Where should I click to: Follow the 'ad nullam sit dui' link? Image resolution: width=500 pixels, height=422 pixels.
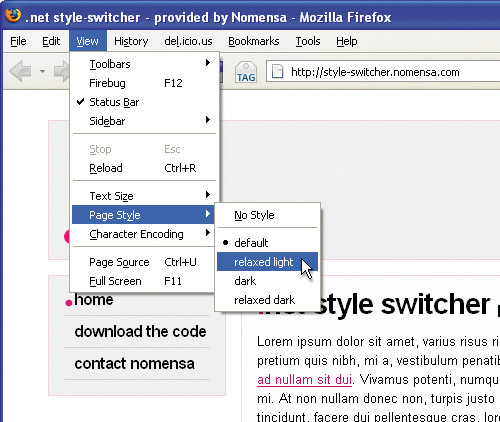click(x=304, y=380)
